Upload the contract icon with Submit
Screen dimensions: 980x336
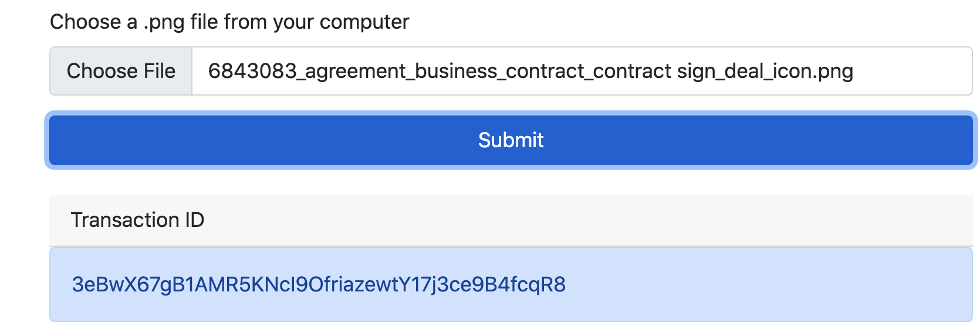(x=511, y=140)
